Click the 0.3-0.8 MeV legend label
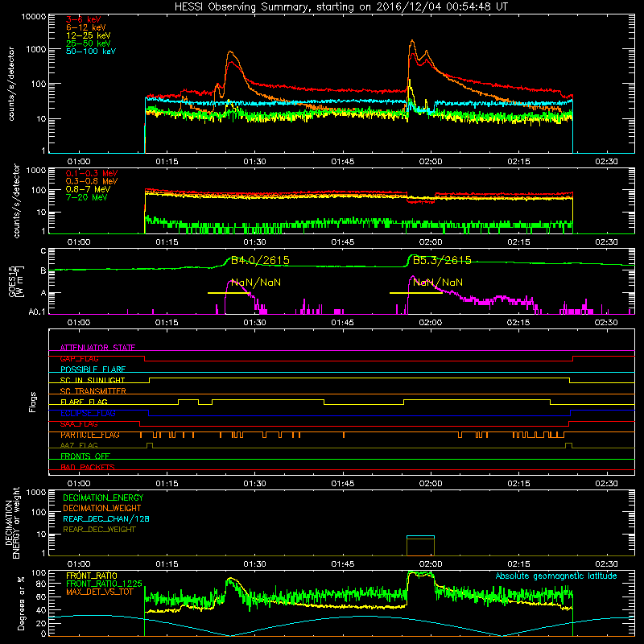 point(92,181)
